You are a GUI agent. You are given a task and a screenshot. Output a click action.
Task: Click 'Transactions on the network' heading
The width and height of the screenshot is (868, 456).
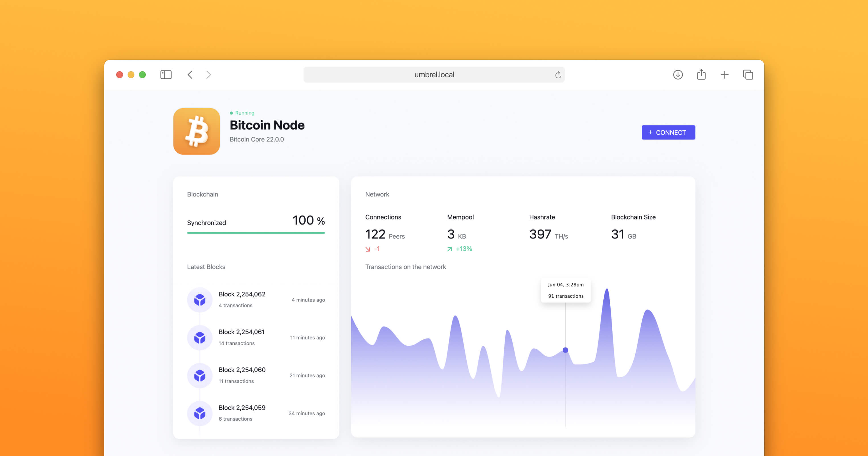point(405,267)
